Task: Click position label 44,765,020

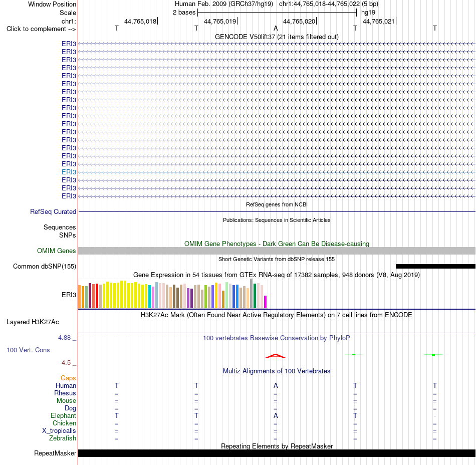Action: (x=299, y=21)
